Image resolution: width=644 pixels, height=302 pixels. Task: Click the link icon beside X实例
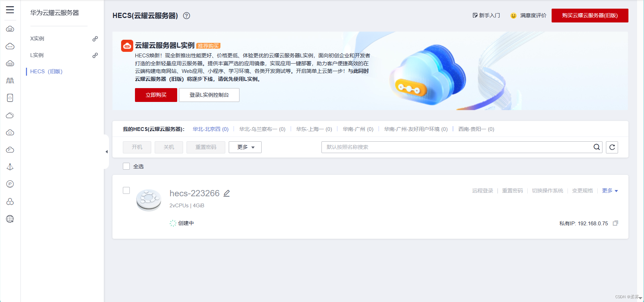pyautogui.click(x=95, y=39)
